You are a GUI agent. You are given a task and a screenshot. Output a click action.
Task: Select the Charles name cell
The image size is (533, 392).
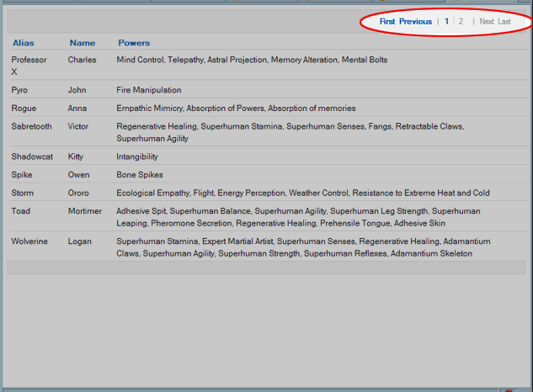(x=82, y=60)
